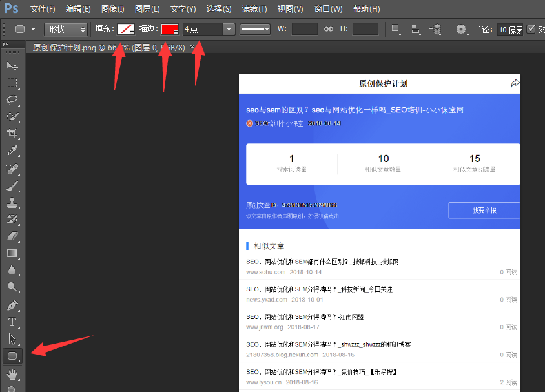Open the 形状 tool mode dropdown
Image resolution: width=545 pixels, height=392 pixels.
click(66, 29)
